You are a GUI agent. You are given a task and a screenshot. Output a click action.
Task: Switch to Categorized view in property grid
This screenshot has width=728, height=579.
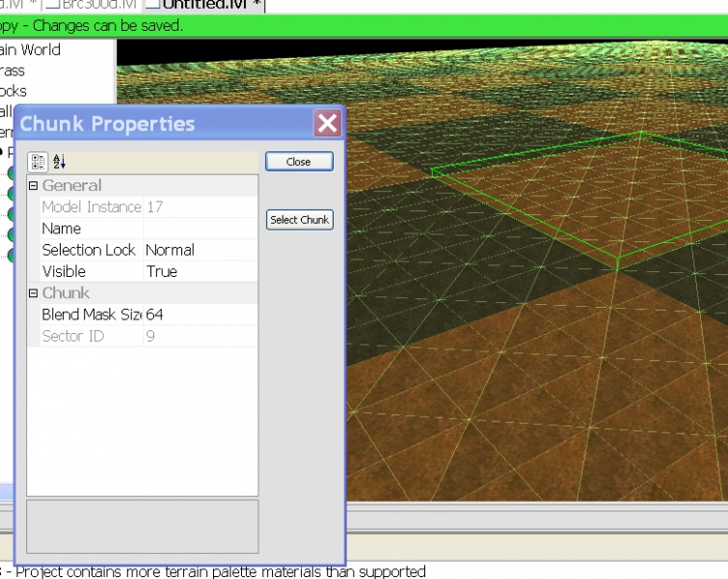38,161
